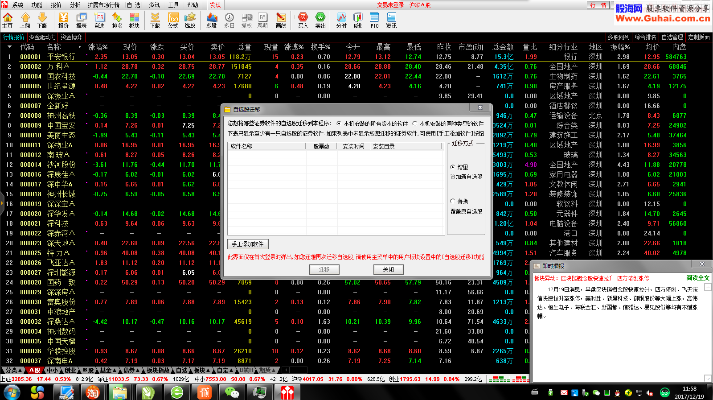713x400 pixels.
Task: Click the dialog's migrate (迁移) button
Action: pyautogui.click(x=324, y=270)
